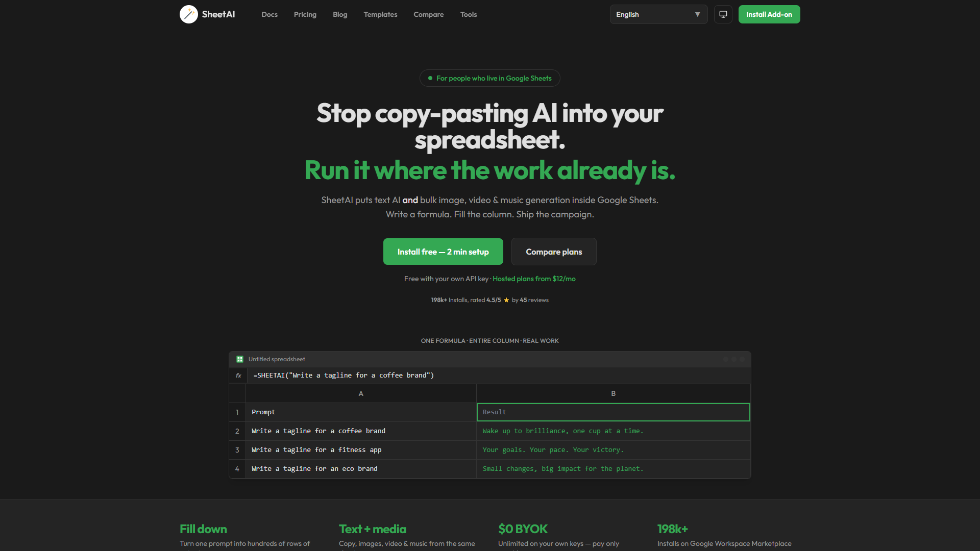Open the Blog link in navigation
Screen dimensions: 980x551
(x=340, y=14)
